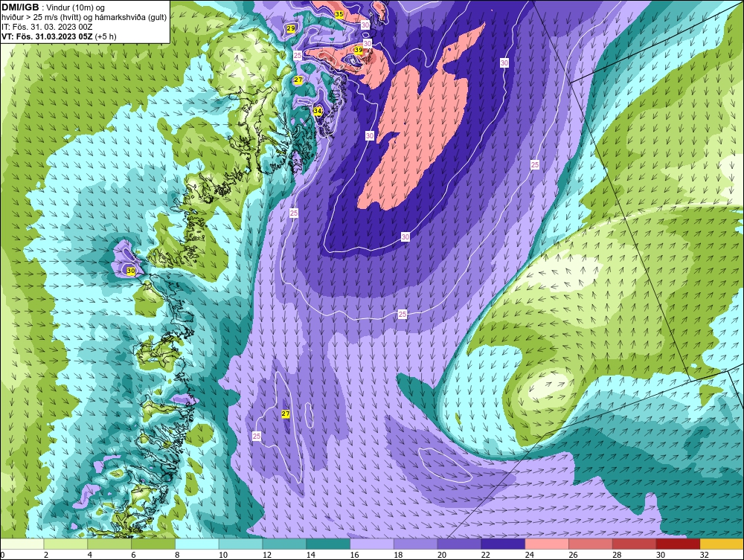Pick the 4–6 m/s green legend swatch
Screen dimensions: 744x560
pyautogui.click(x=109, y=544)
